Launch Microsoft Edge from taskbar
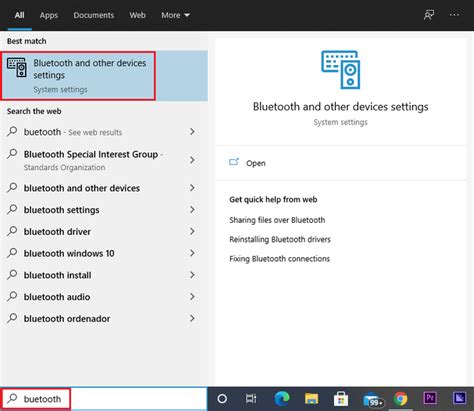 point(282,399)
